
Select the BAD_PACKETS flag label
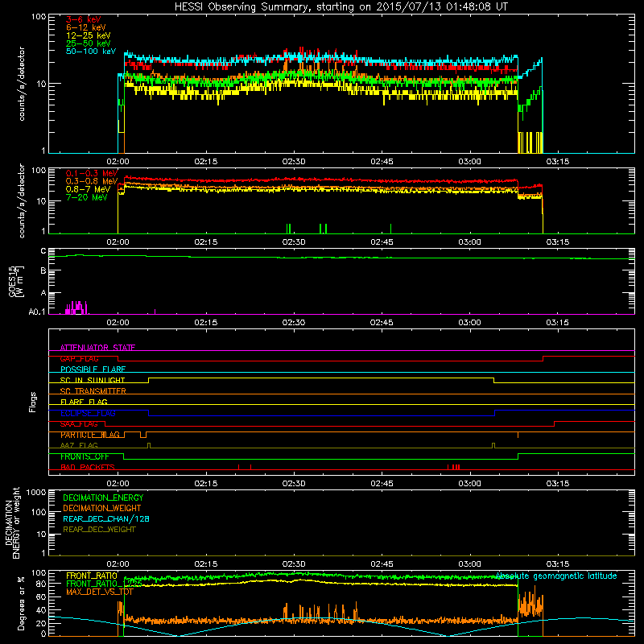tap(88, 467)
